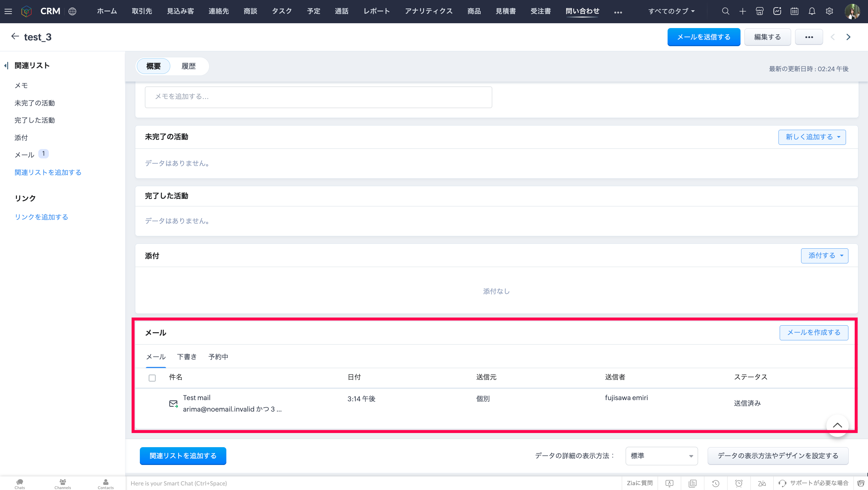Open the Chats icon in bottom bar

[x=20, y=483]
